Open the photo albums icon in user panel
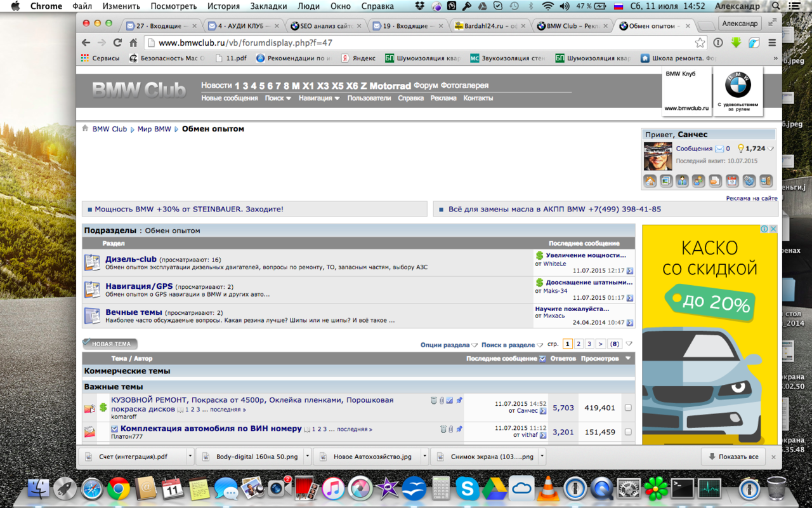 (x=666, y=181)
